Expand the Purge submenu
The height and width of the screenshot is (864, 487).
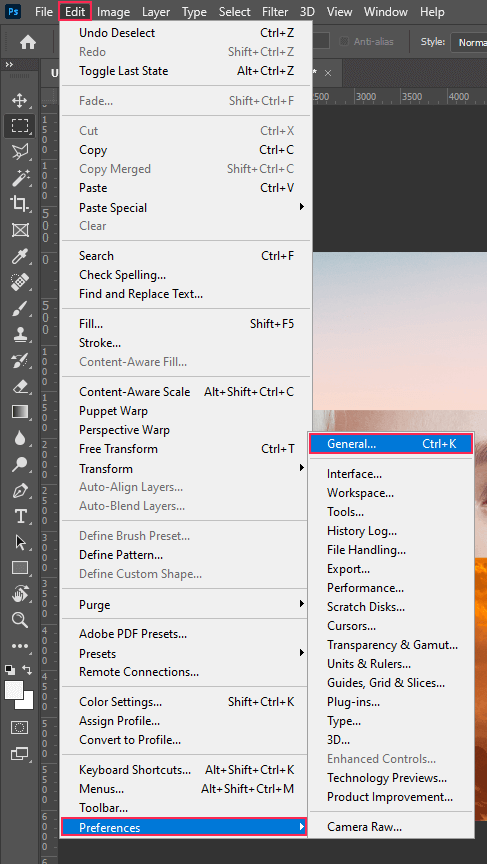301,604
